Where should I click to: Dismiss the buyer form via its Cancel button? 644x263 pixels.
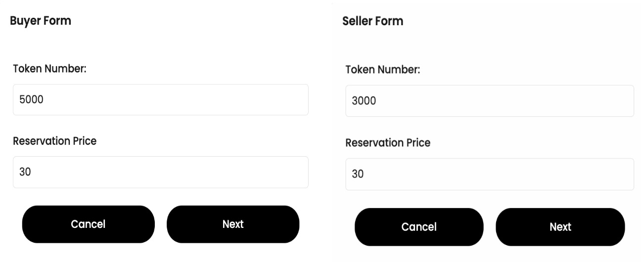[x=88, y=224]
